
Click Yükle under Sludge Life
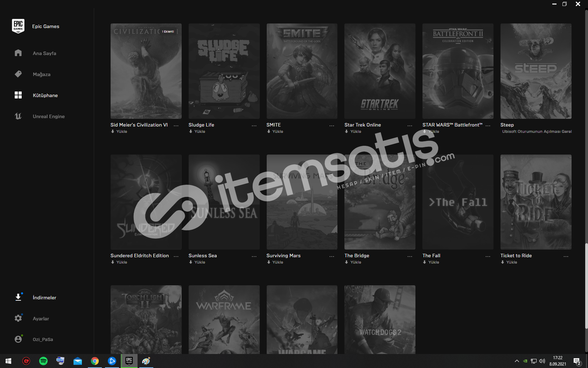tap(197, 131)
